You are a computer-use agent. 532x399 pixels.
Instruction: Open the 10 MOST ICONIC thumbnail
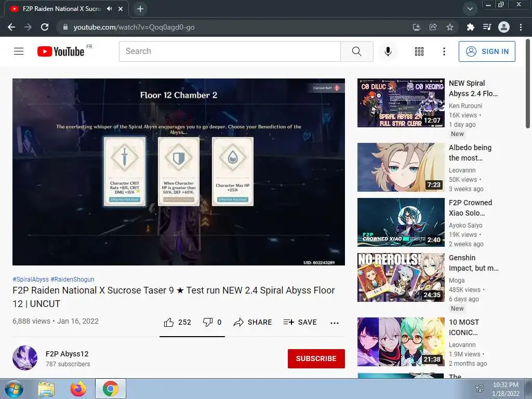click(x=401, y=342)
